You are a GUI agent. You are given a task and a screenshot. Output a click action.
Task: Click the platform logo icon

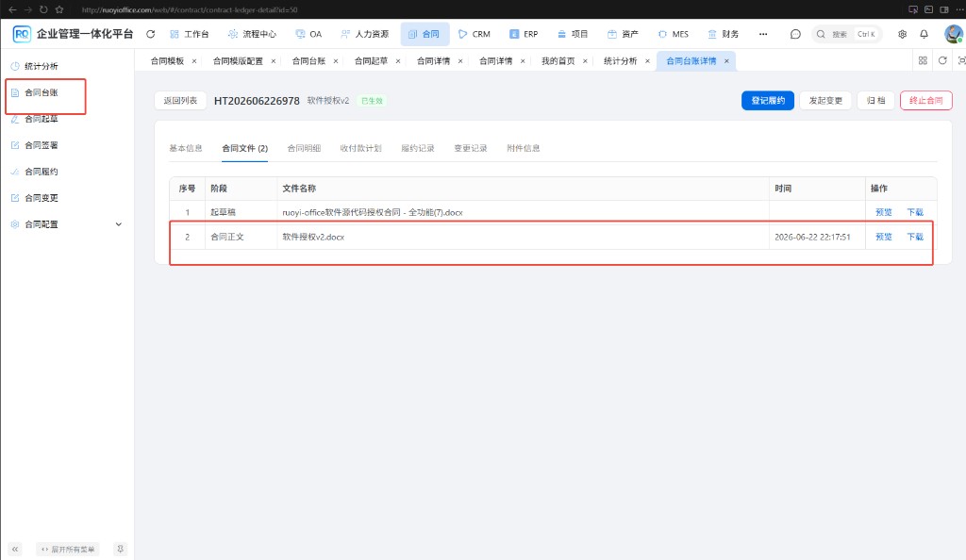(22, 34)
